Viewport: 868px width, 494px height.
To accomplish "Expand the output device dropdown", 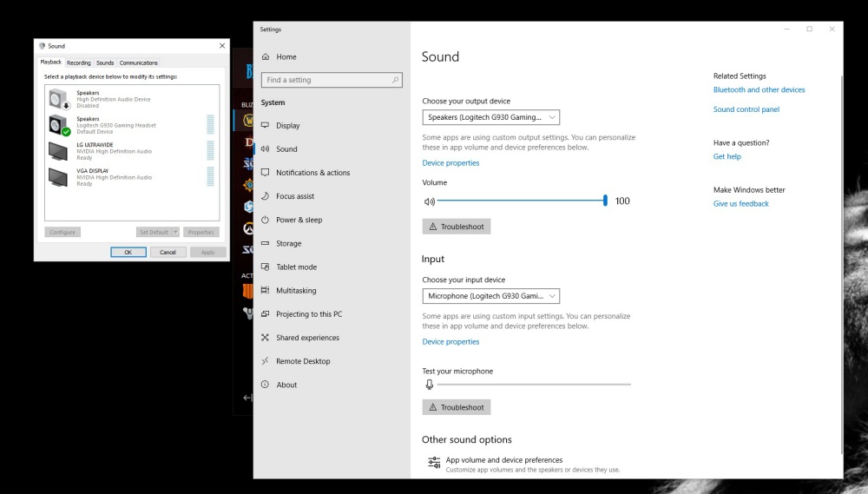I will (491, 117).
